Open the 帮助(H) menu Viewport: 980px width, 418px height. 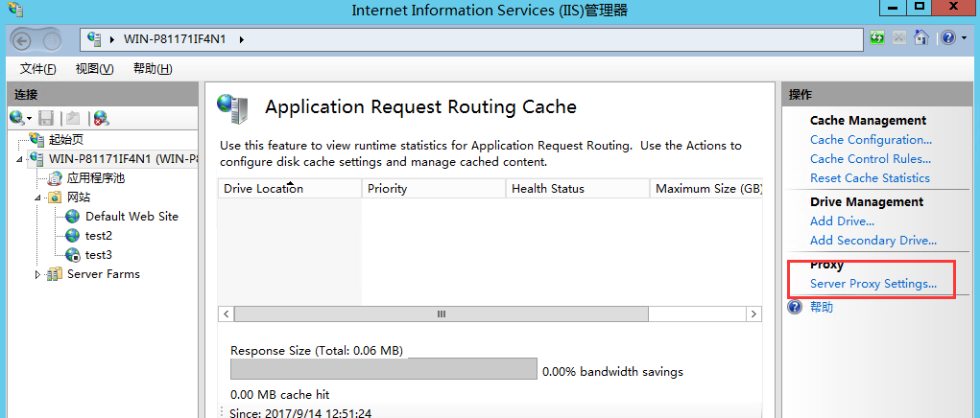[154, 69]
